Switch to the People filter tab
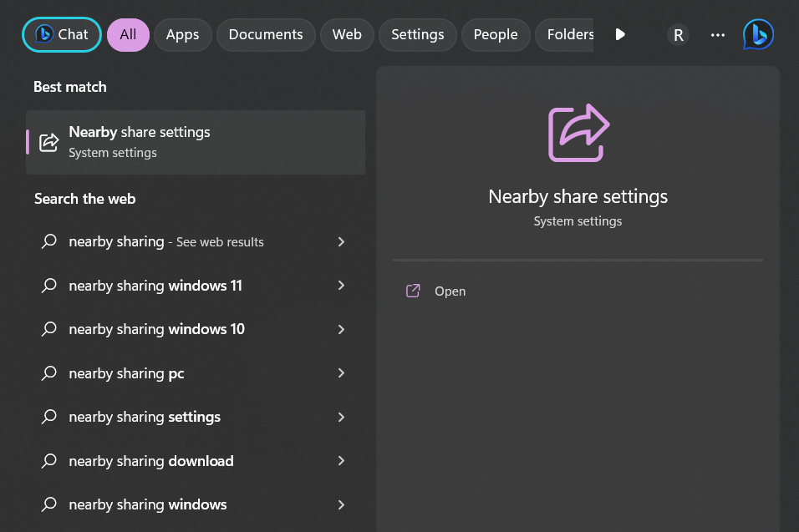 tap(496, 34)
